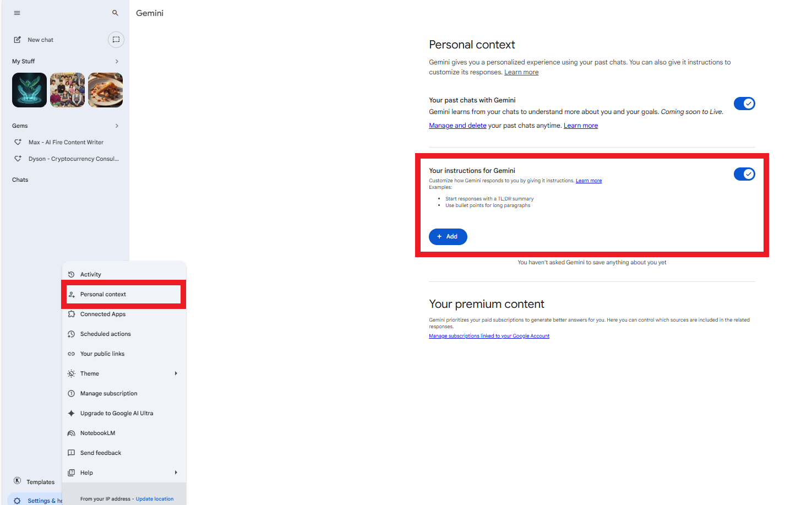The width and height of the screenshot is (812, 505).
Task: Click the Connected Apps icon
Action: pos(72,313)
